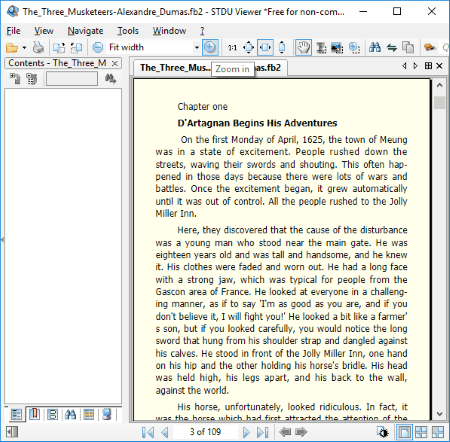Click the Contents panel search field

72,79
